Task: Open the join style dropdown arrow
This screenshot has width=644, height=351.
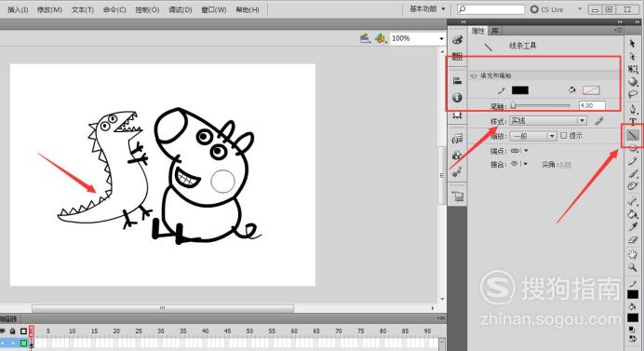Action: point(526,164)
